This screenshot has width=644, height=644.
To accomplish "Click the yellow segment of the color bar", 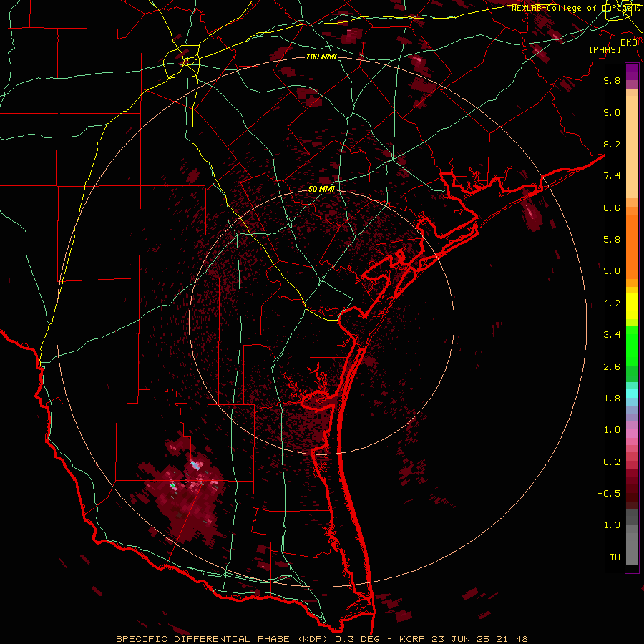I will 632,306.
